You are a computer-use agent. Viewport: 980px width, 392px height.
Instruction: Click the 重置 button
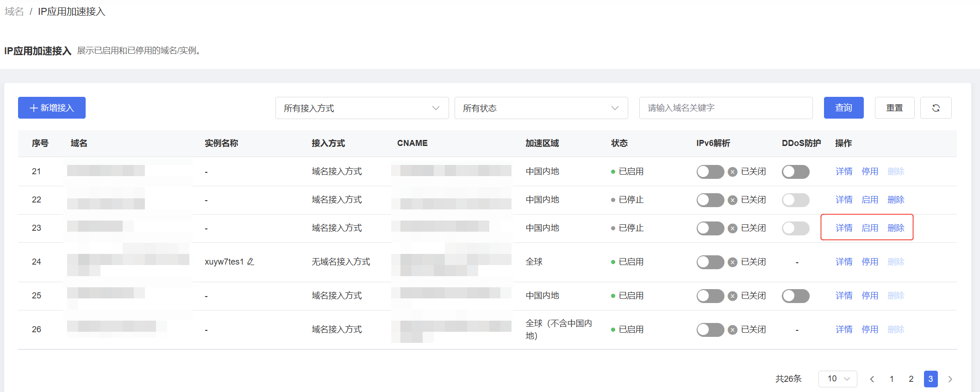(894, 108)
